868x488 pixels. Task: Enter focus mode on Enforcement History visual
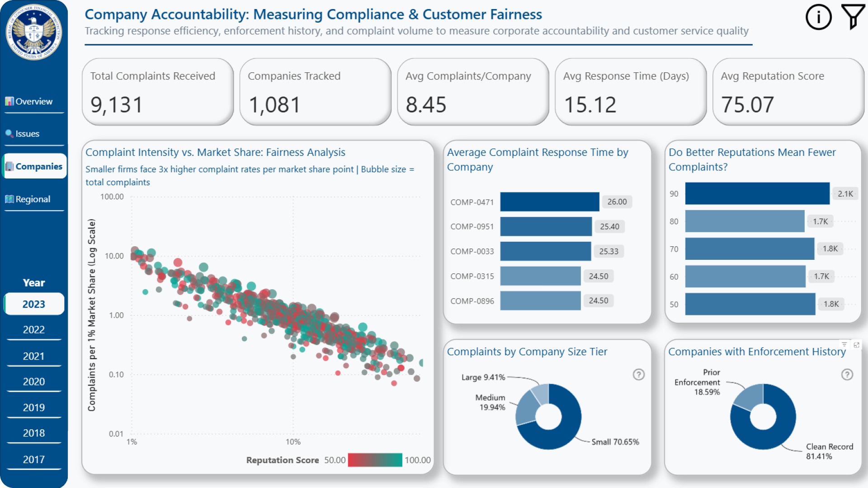[856, 345]
